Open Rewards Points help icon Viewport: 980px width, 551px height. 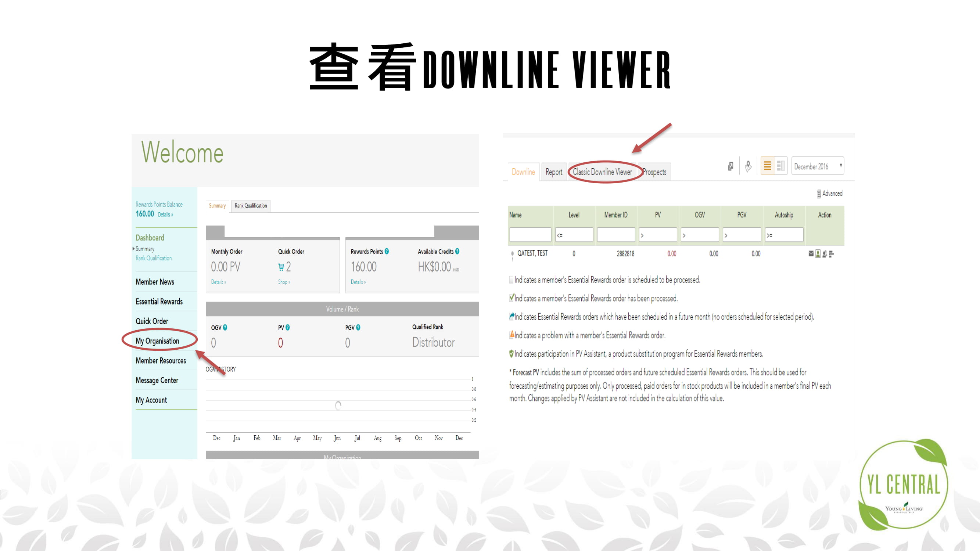click(387, 251)
